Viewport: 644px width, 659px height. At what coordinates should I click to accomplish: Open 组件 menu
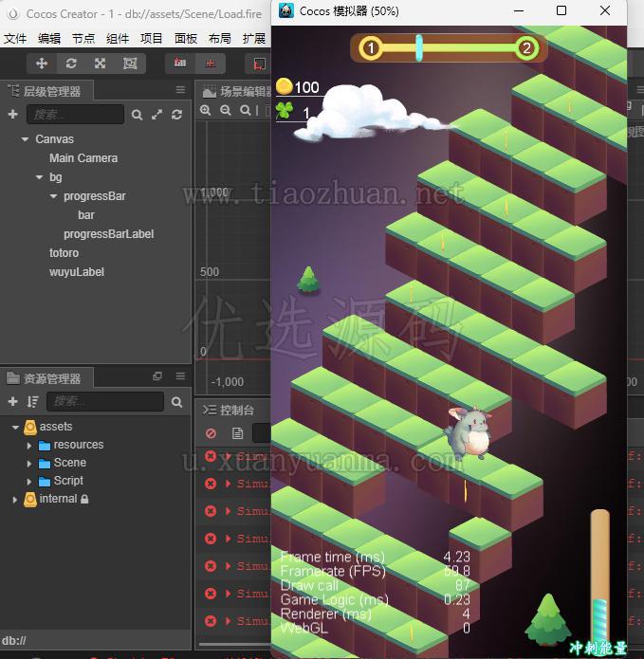[118, 39]
